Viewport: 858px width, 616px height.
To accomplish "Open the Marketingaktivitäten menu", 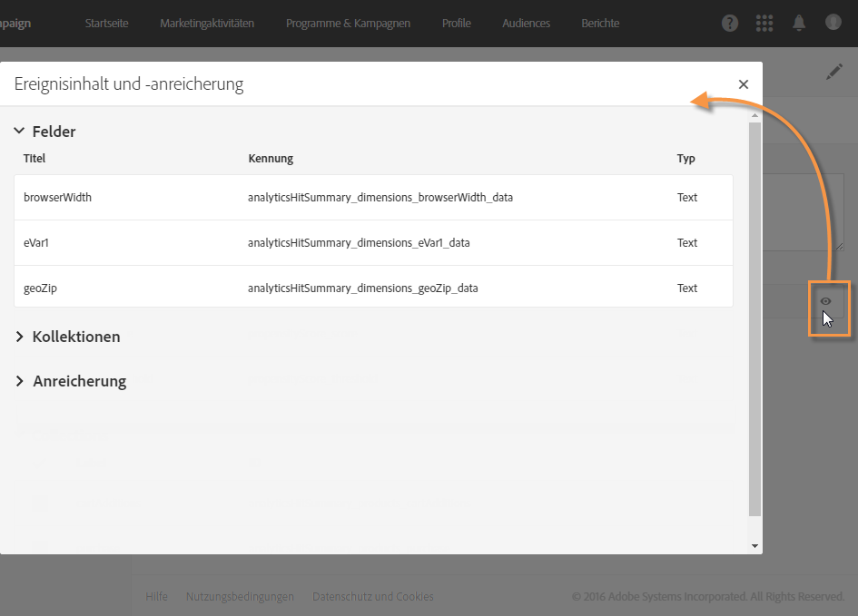I will point(207,24).
